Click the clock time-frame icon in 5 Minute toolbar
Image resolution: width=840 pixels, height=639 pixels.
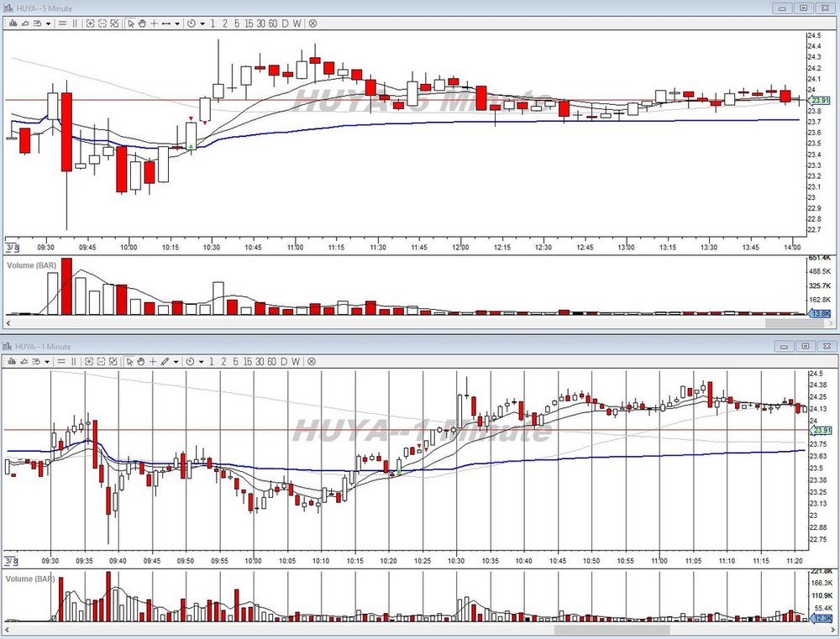(x=192, y=24)
